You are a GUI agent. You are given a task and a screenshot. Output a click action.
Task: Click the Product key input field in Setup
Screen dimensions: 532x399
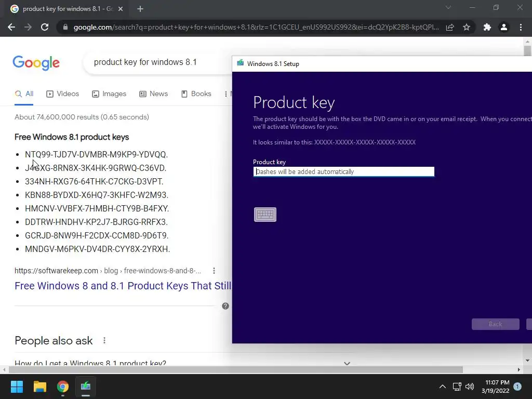coord(344,171)
